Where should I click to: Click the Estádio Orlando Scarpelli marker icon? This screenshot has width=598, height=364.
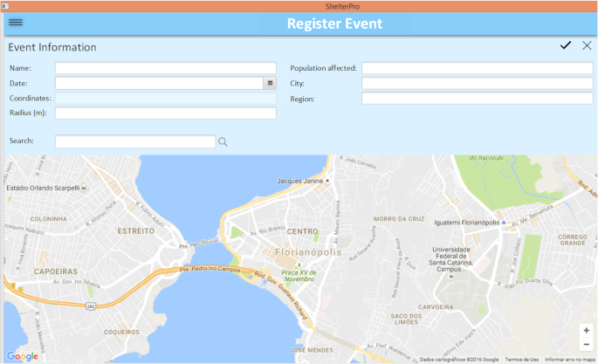84,188
